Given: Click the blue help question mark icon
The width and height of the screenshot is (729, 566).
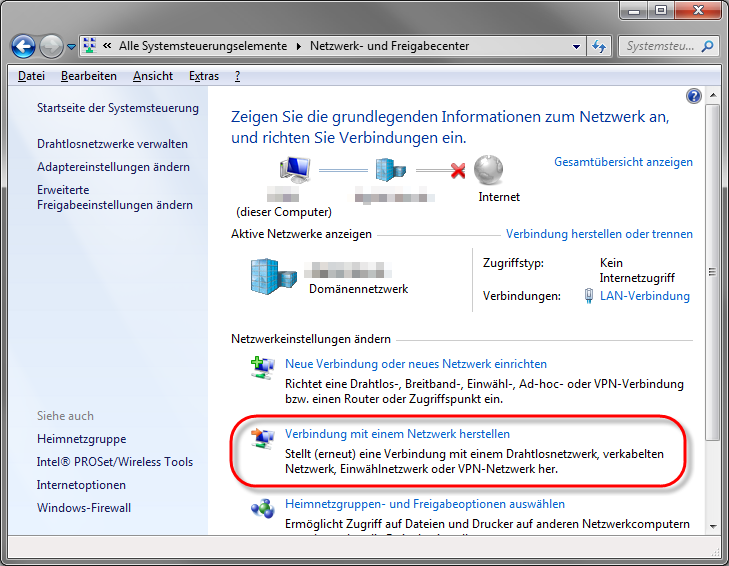Looking at the screenshot, I should point(694,96).
